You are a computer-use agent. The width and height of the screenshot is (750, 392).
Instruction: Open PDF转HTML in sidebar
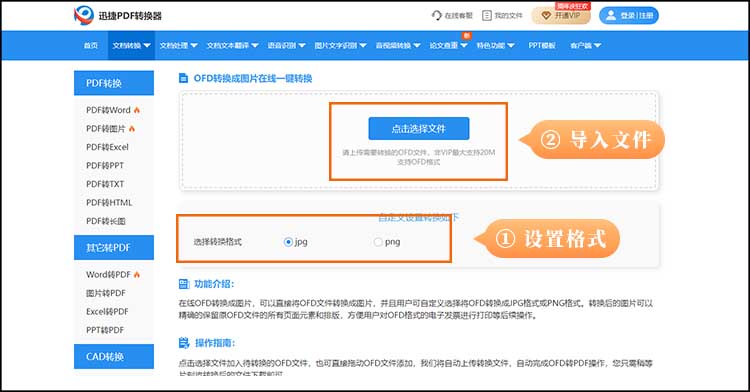tap(109, 203)
